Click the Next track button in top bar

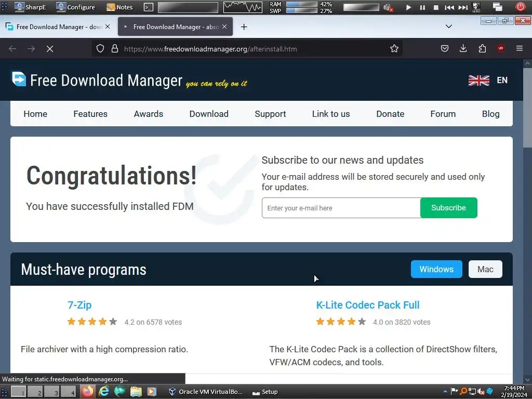coord(463,7)
